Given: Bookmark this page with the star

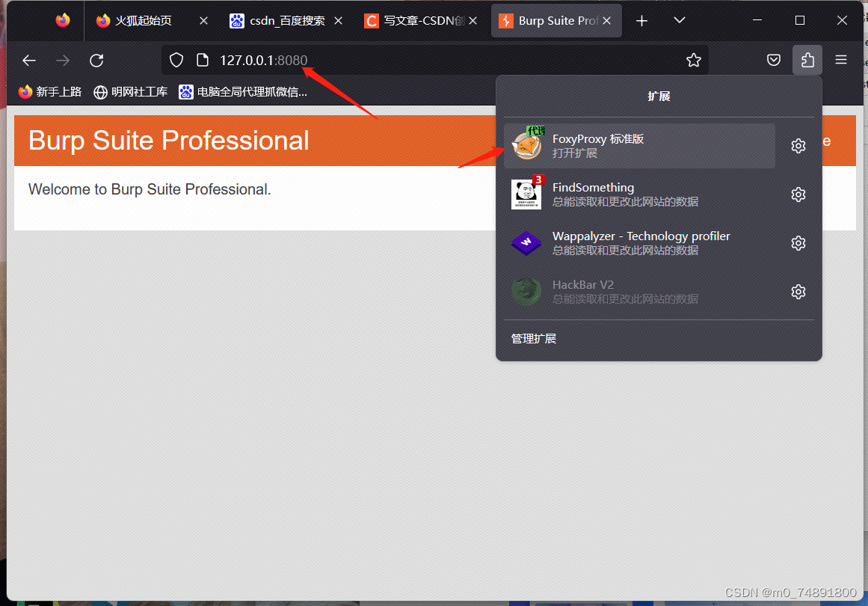Looking at the screenshot, I should point(694,60).
